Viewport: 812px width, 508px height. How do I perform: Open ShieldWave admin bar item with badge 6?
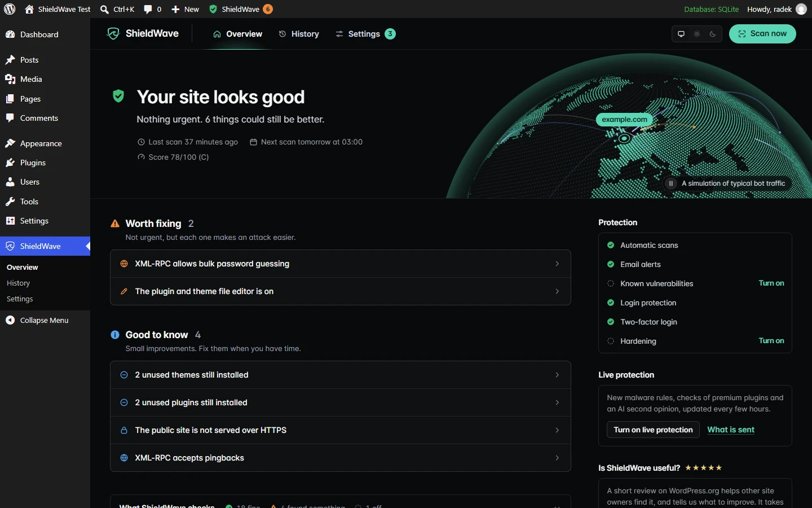(x=241, y=9)
